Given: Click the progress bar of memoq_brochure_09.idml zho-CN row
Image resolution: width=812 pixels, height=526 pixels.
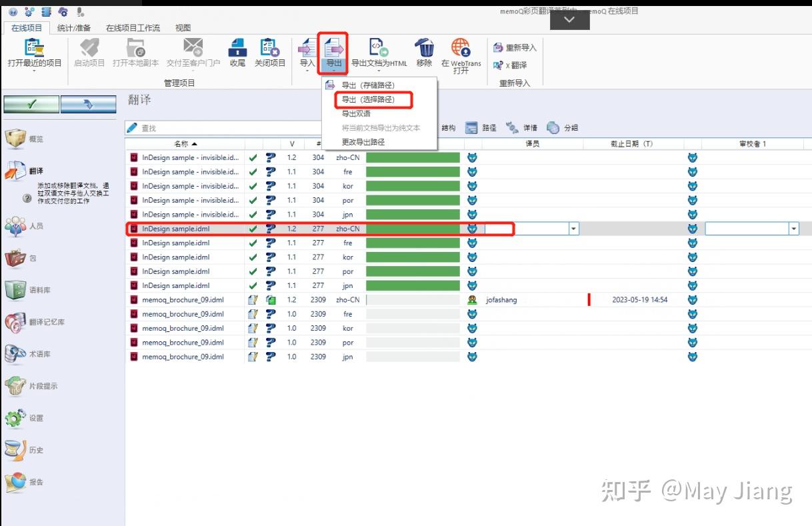Looking at the screenshot, I should 412,299.
